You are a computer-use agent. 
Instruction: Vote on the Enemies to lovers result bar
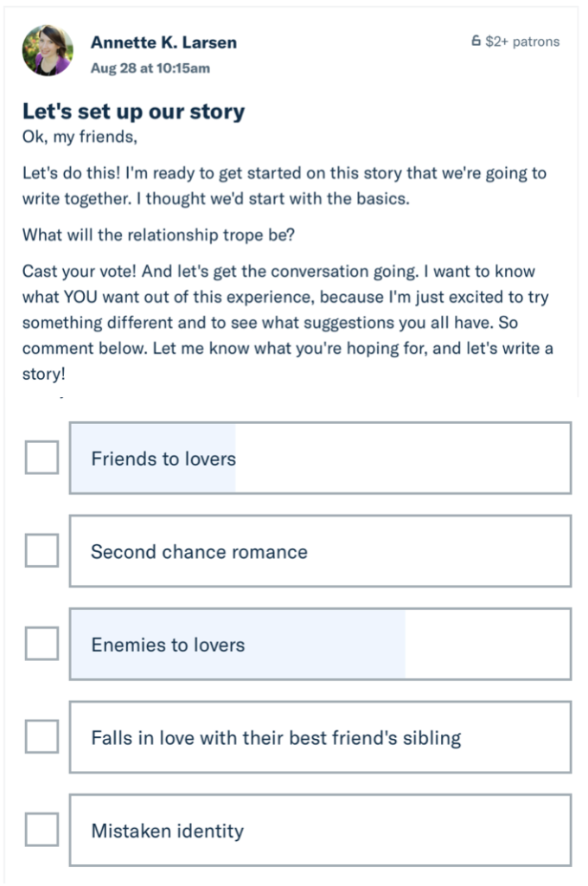320,644
